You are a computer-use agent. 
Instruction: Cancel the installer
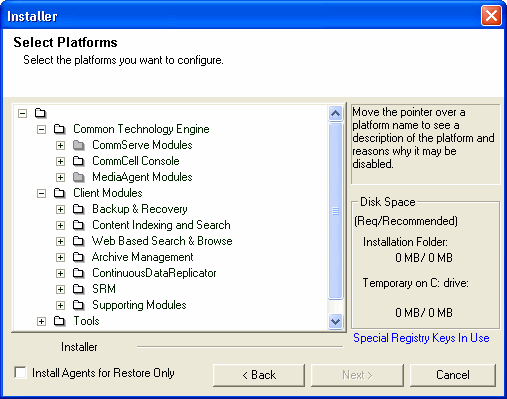(453, 375)
